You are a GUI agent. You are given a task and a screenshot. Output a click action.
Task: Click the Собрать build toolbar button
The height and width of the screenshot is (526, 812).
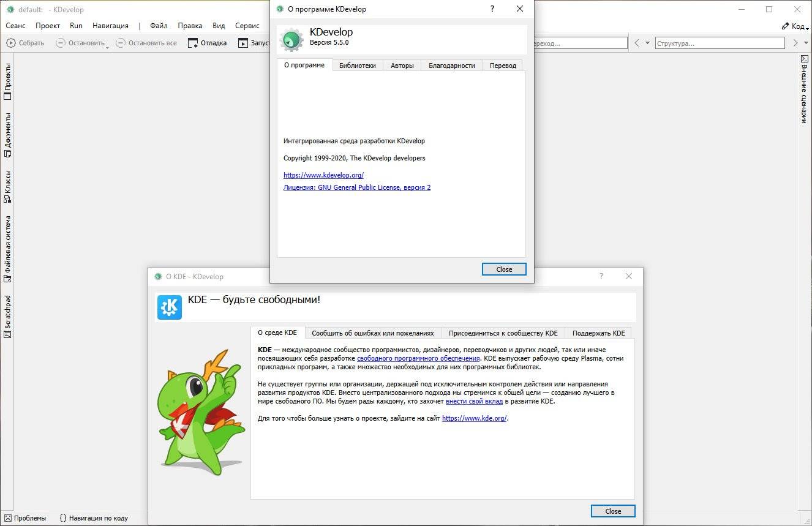[25, 43]
